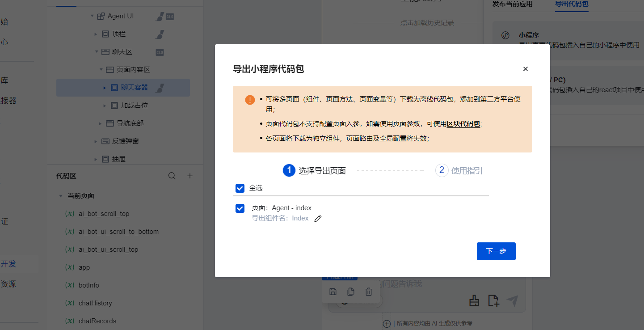The image size is (644, 330).
Task: Search in the 代码区 panel
Action: [x=172, y=176]
